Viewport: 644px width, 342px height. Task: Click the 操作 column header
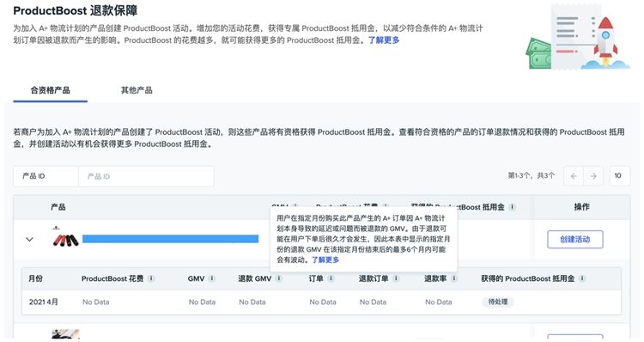[581, 207]
